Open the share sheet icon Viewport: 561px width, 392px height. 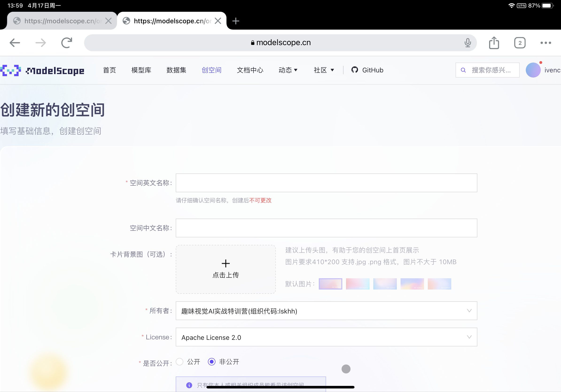point(494,43)
